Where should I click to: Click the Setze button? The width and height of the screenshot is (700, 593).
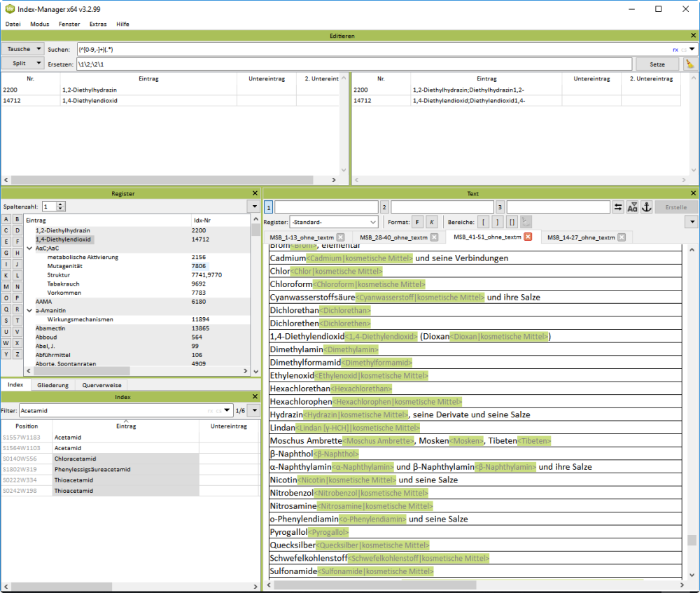coord(657,64)
